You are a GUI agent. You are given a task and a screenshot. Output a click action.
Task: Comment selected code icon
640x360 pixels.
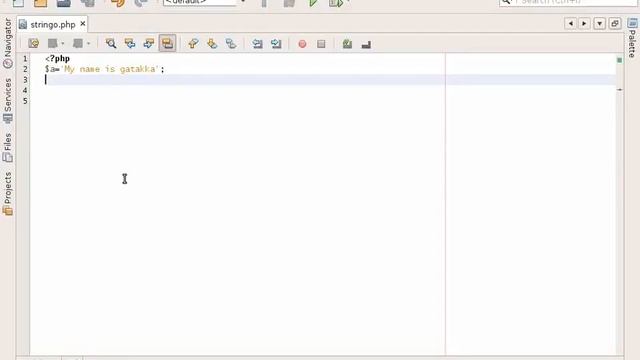coord(347,44)
